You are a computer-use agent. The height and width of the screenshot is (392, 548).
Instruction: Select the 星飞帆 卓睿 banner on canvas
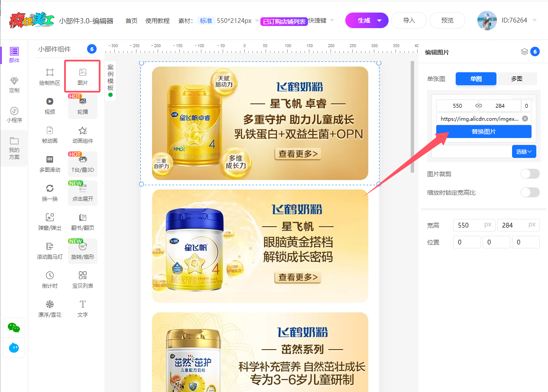coord(260,123)
